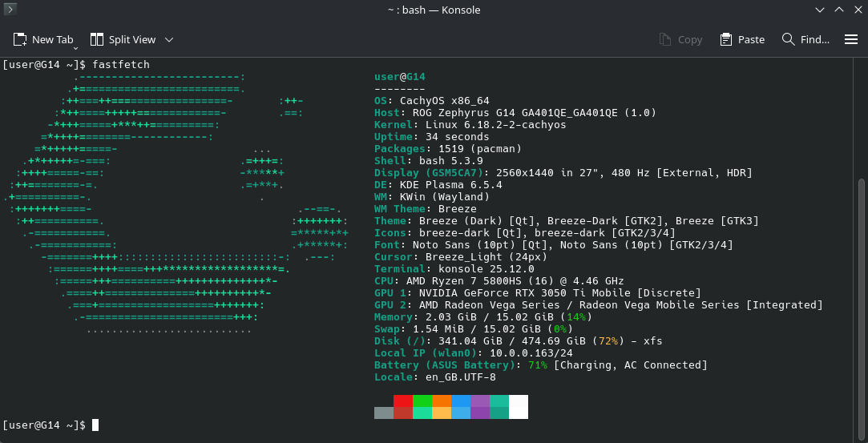
Task: Click the blue color block
Action: tap(461, 401)
